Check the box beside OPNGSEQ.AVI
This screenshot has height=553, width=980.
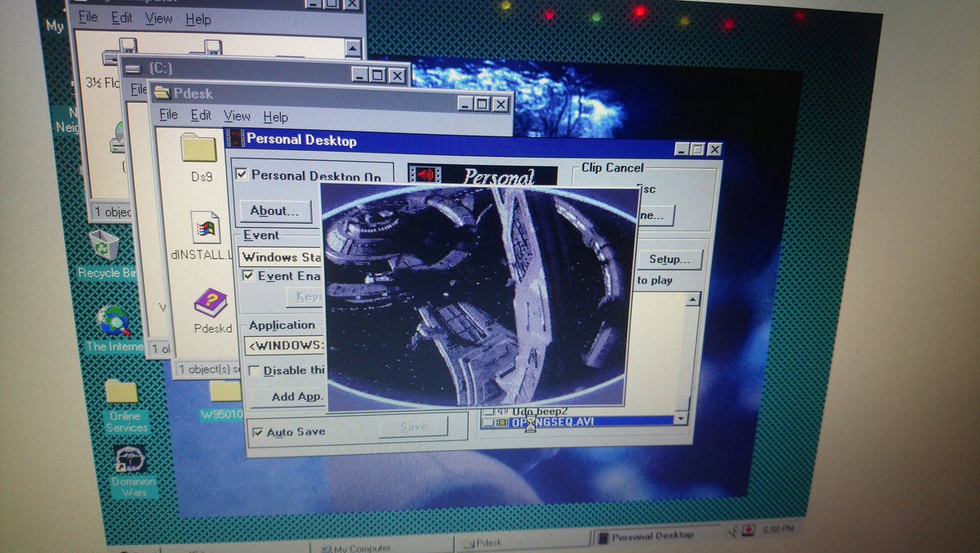click(490, 421)
